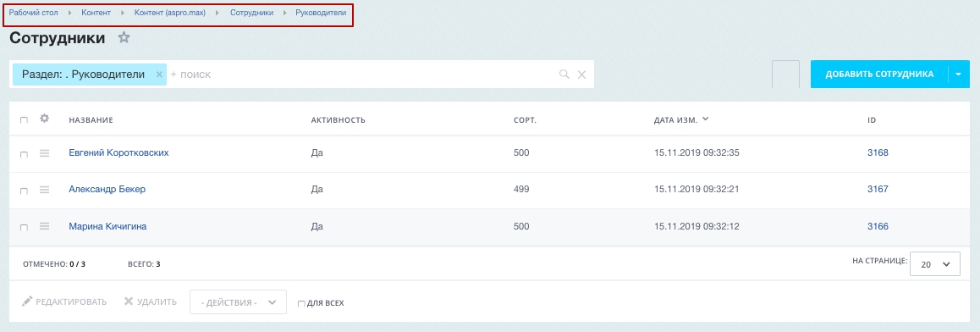Go to Рабочий стол breadcrumb
980x332 pixels.
[x=33, y=13]
